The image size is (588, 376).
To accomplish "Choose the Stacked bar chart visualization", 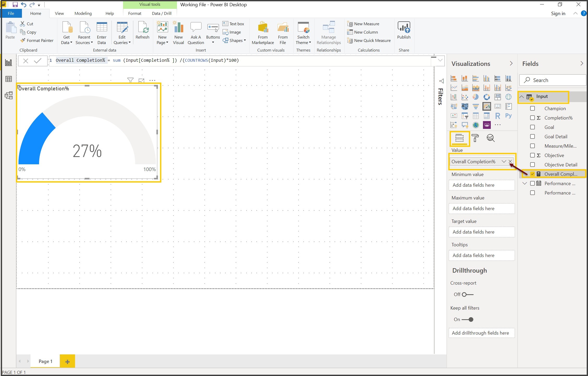I will pos(454,78).
